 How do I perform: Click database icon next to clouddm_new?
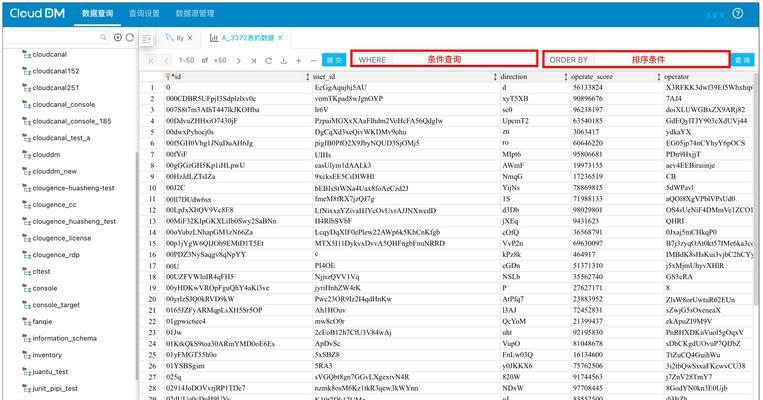pos(27,171)
